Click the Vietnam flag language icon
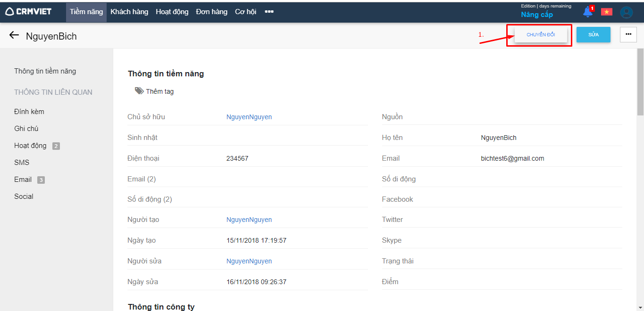 click(606, 12)
